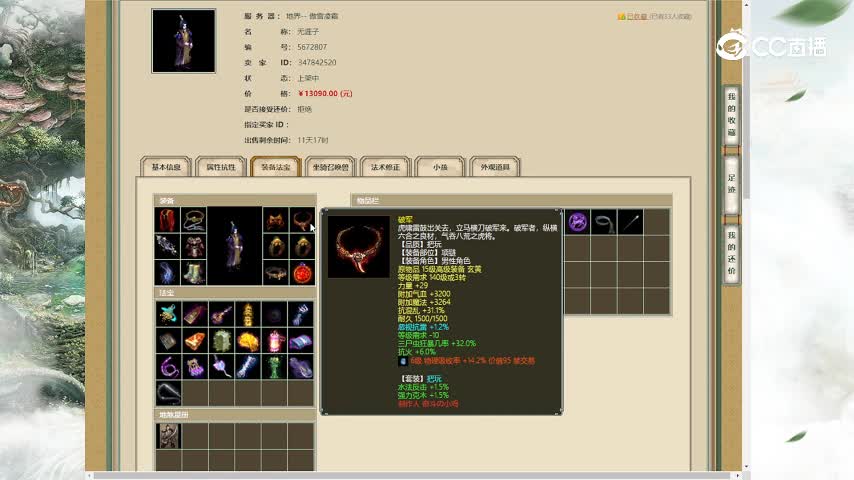The width and height of the screenshot is (854, 480).
Task: Select the red fang necklace icon
Action: [302, 220]
